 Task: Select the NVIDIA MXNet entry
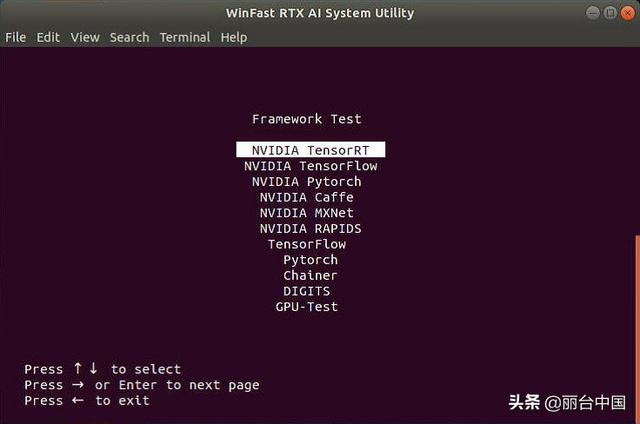coord(307,213)
